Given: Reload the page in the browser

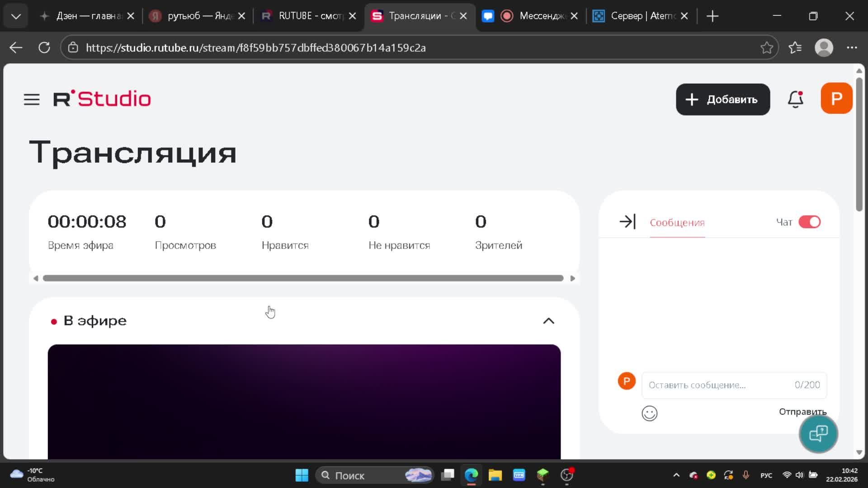Looking at the screenshot, I should (x=44, y=47).
